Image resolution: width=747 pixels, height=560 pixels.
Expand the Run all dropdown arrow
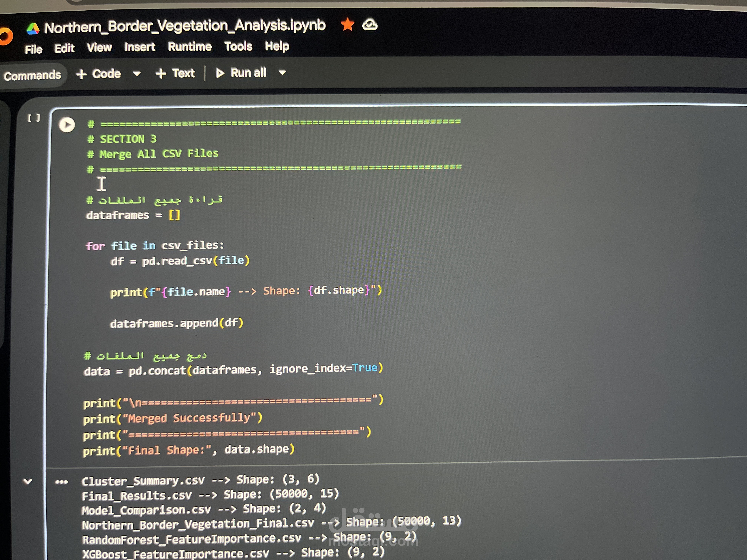282,72
